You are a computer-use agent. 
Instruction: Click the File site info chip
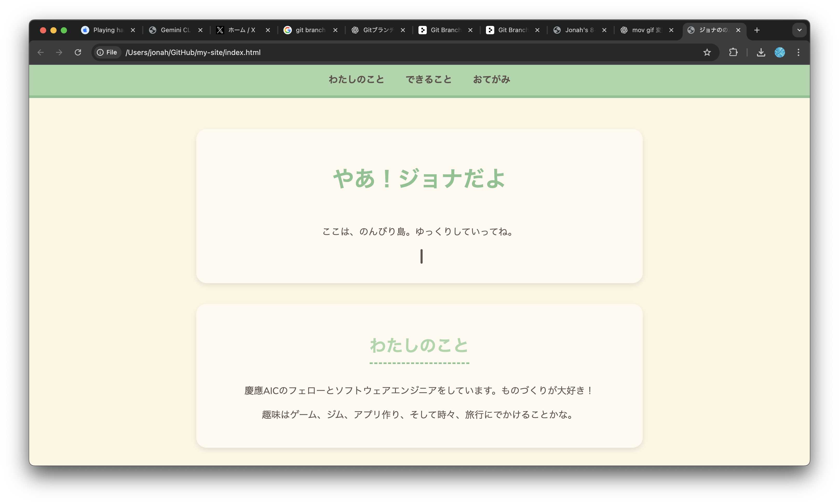click(x=107, y=52)
